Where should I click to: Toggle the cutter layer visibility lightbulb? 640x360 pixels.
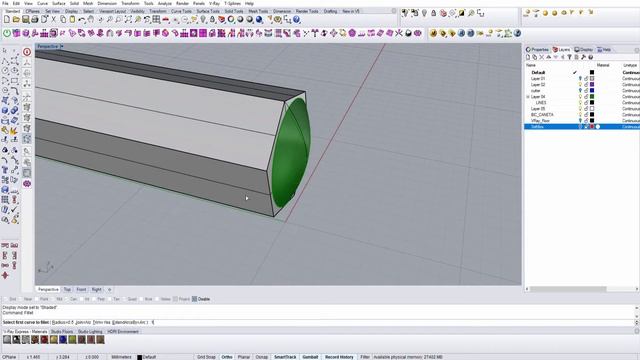(580, 91)
